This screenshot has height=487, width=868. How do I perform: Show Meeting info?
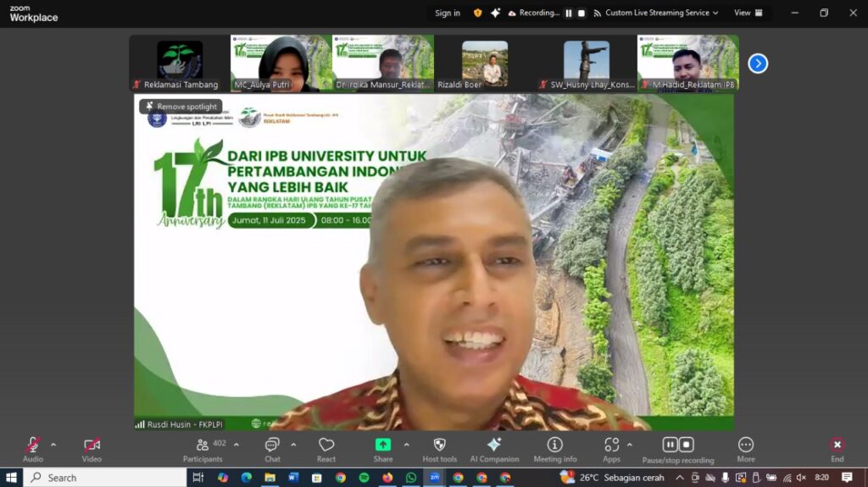point(555,449)
